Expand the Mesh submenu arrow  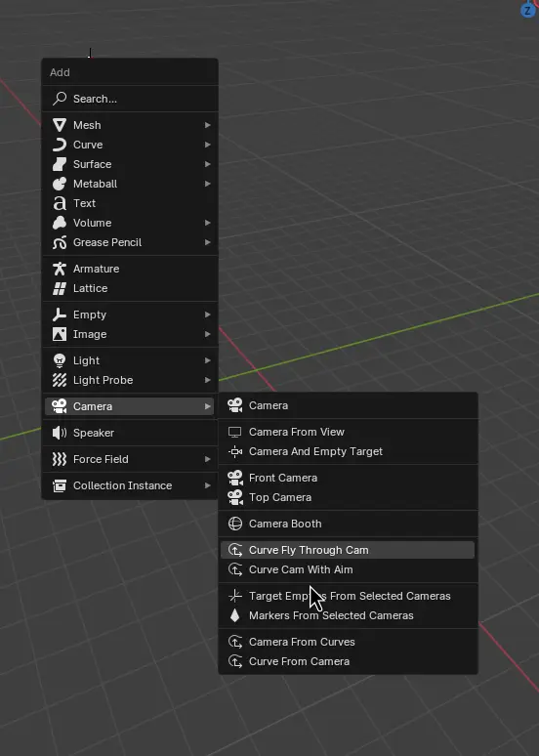click(207, 125)
